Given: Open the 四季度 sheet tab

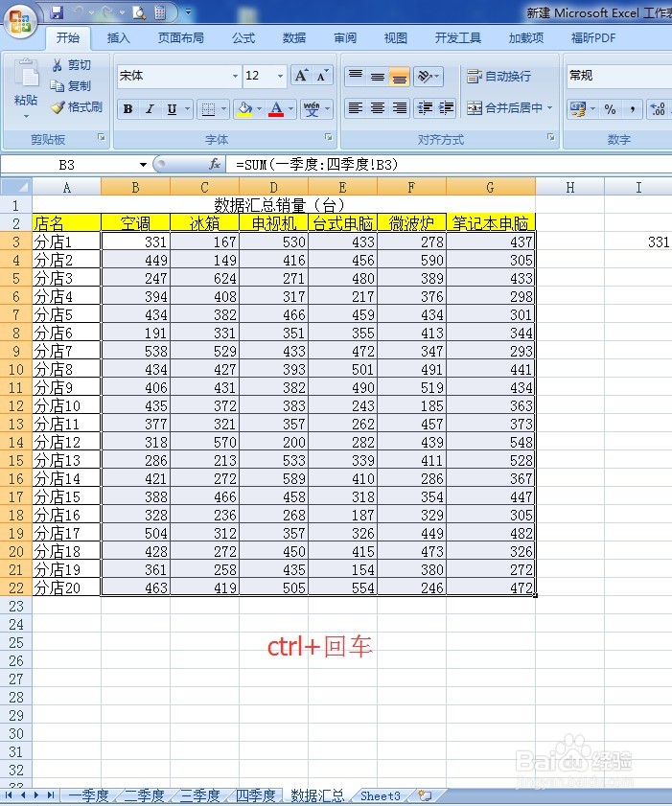Looking at the screenshot, I should click(256, 795).
